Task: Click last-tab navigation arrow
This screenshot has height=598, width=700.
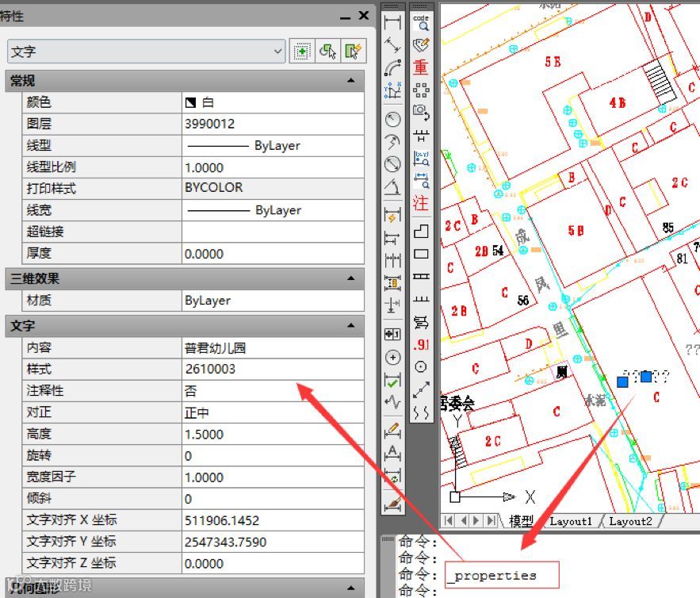Action: [492, 521]
